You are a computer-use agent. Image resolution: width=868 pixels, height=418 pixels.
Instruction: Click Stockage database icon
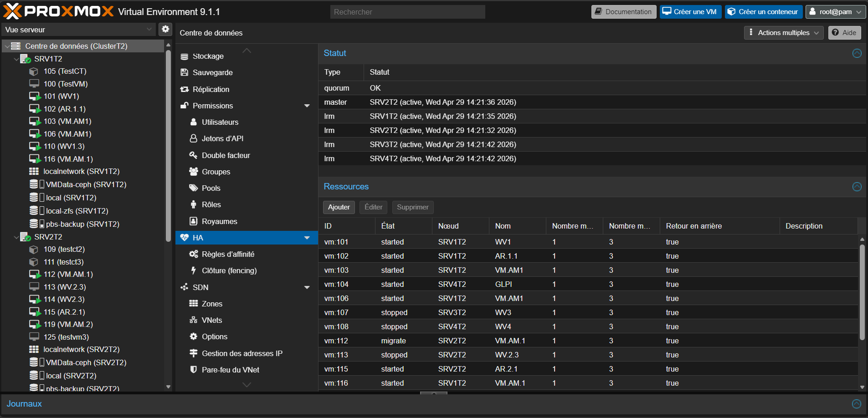pos(185,56)
